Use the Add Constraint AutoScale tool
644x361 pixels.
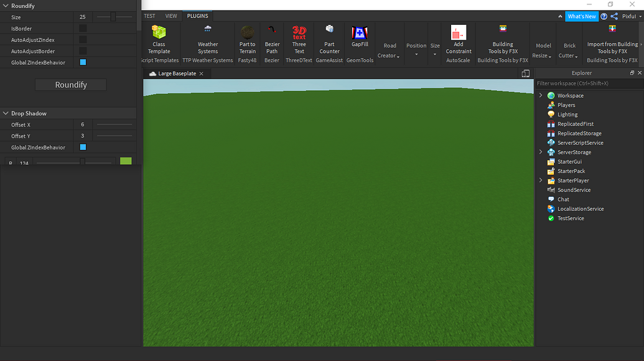pos(459,39)
